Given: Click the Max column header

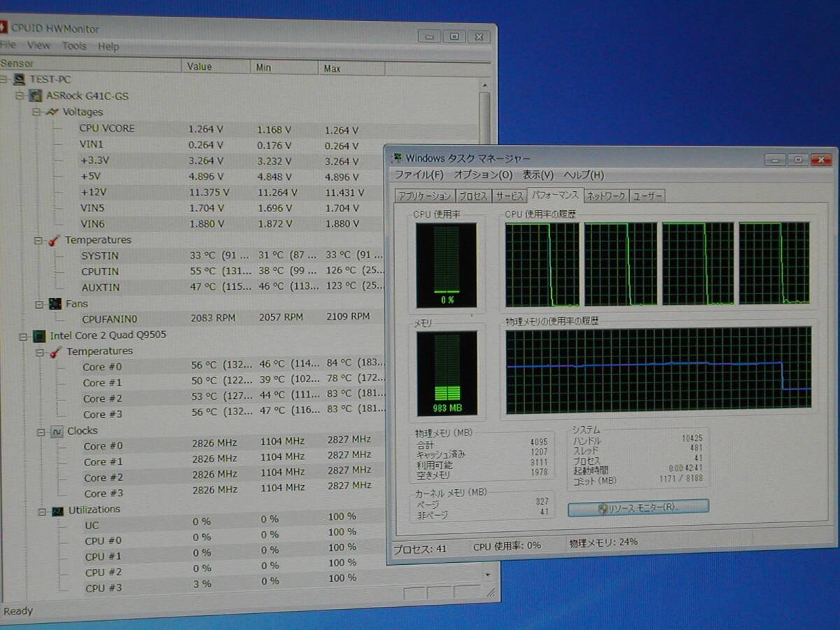Looking at the screenshot, I should 352,69.
